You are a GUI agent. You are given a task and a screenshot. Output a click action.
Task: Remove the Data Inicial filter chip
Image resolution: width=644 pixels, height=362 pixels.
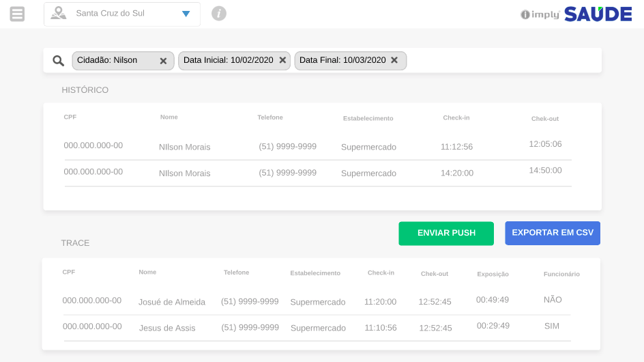pyautogui.click(x=282, y=60)
